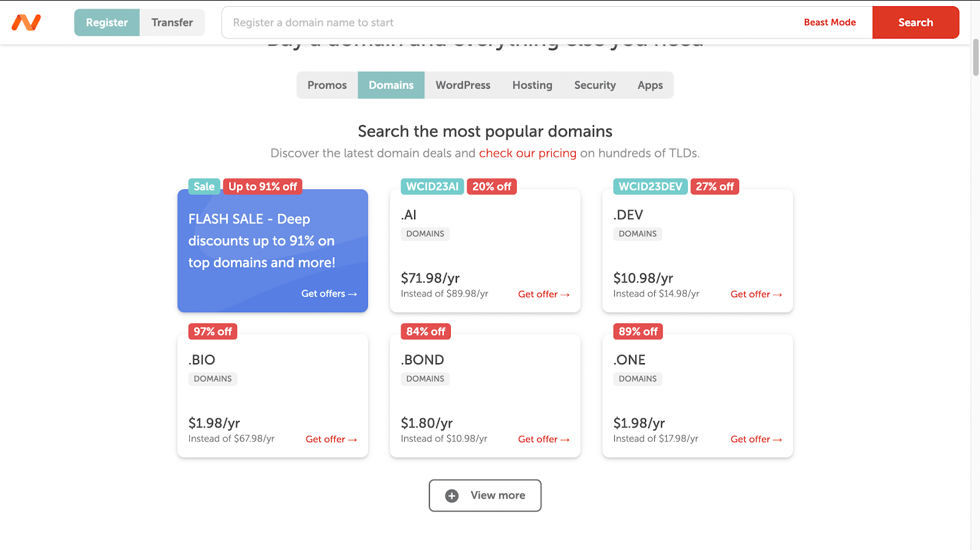Expand more domain offers with View more
The height and width of the screenshot is (550, 980).
(485, 495)
